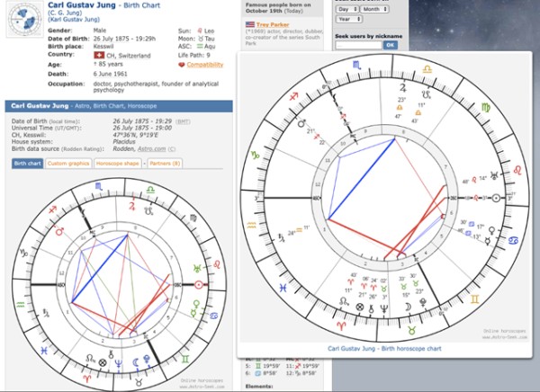
Task: Expand the Year dropdown
Action: click(x=348, y=19)
